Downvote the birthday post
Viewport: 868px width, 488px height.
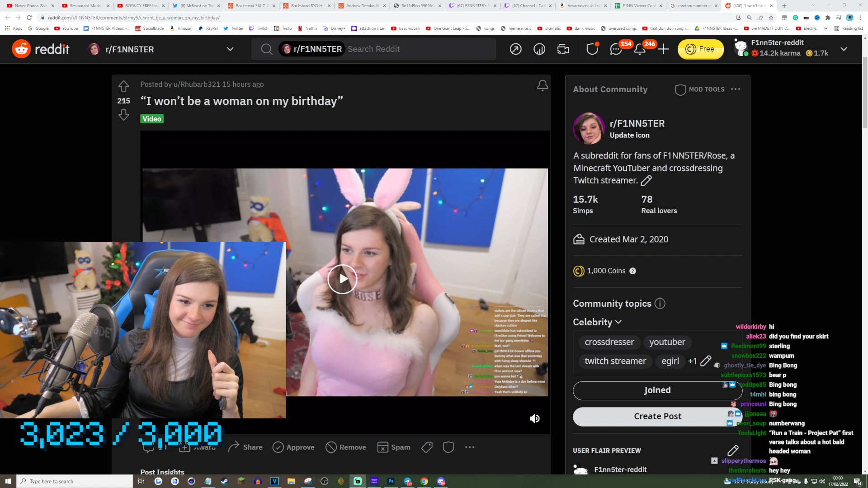123,116
